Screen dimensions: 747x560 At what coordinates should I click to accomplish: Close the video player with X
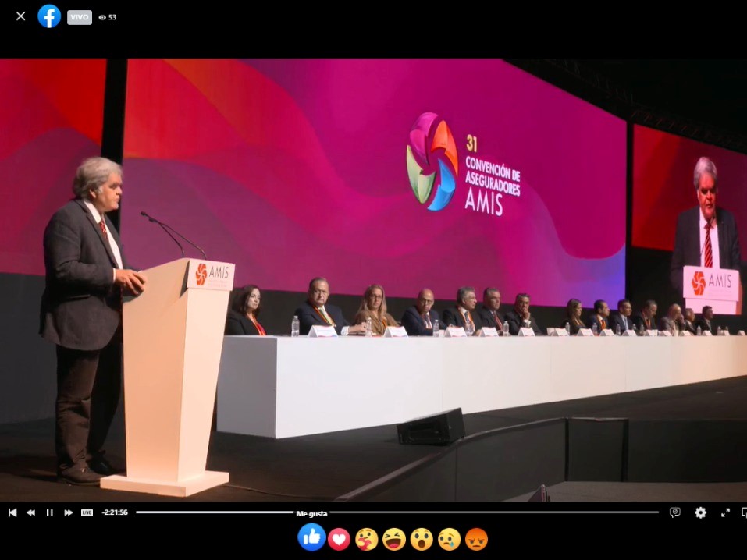click(20, 16)
